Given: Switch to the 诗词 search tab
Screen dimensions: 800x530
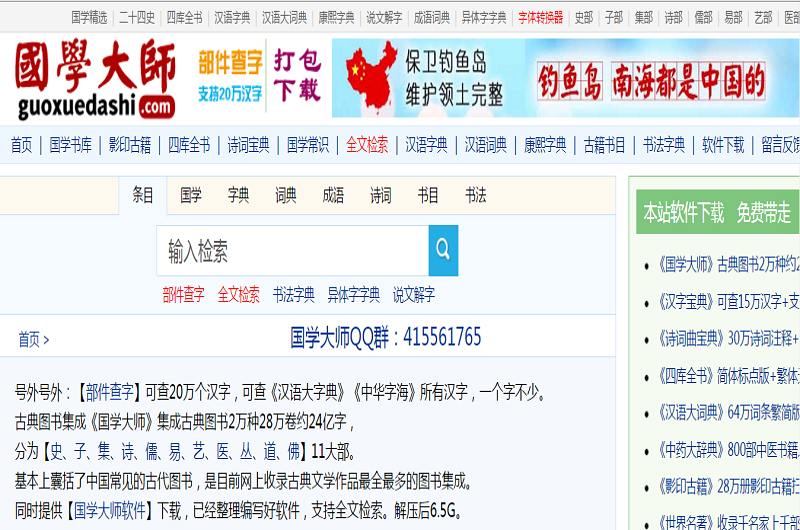Looking at the screenshot, I should click(381, 195).
